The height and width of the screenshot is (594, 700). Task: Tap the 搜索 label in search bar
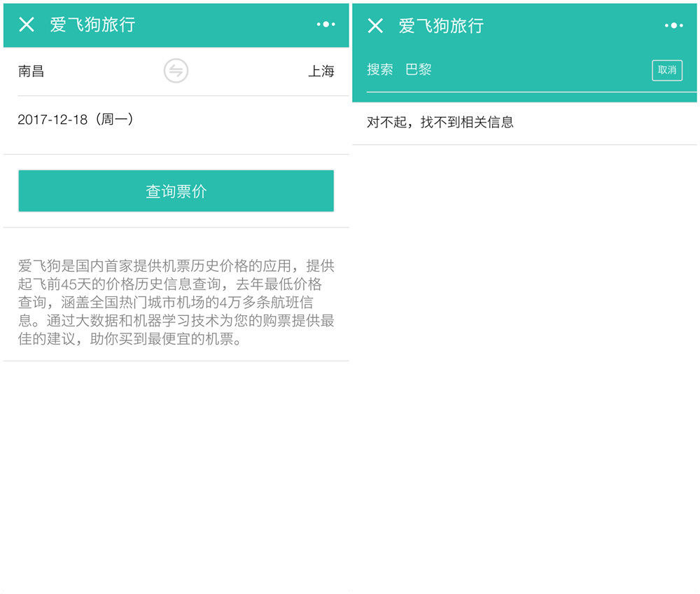click(x=380, y=70)
